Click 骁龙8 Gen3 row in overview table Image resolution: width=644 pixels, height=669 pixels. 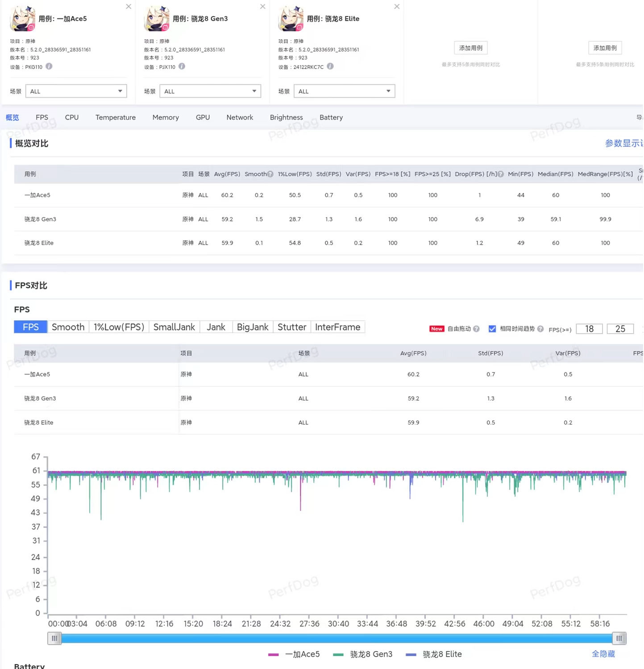pos(328,219)
